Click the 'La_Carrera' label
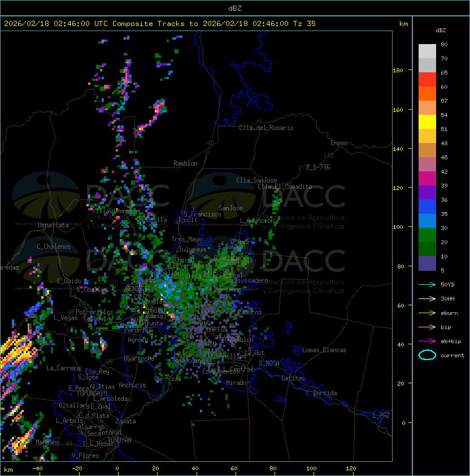This screenshot has height=476, width=470. [63, 368]
